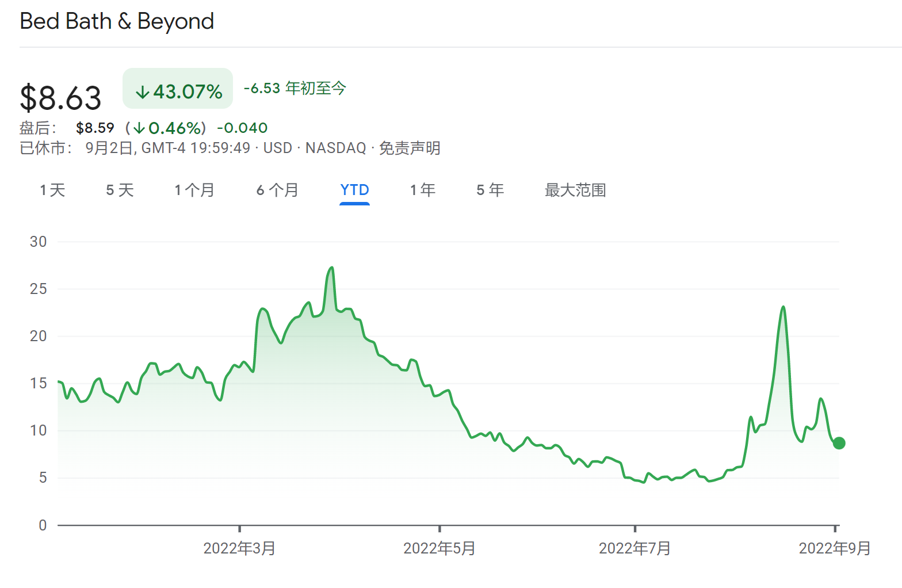Viewport: 902px width, 588px height.
Task: View the 5 年 chart range
Action: coord(490,190)
